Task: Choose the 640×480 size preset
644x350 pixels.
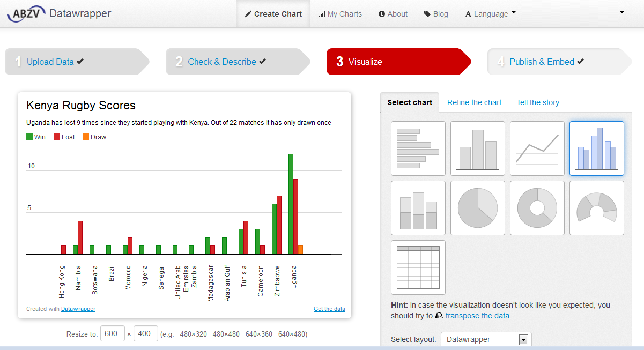Action: 292,334
